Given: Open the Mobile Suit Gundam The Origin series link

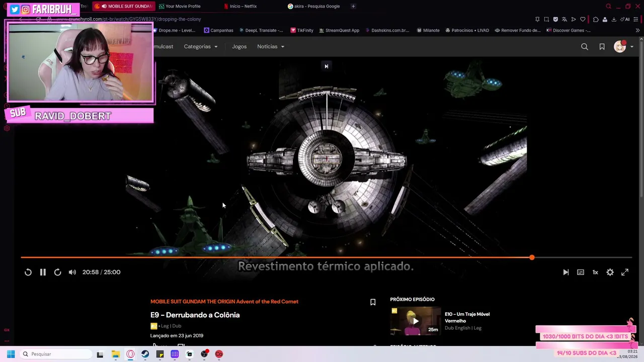Looking at the screenshot, I should 224,302.
